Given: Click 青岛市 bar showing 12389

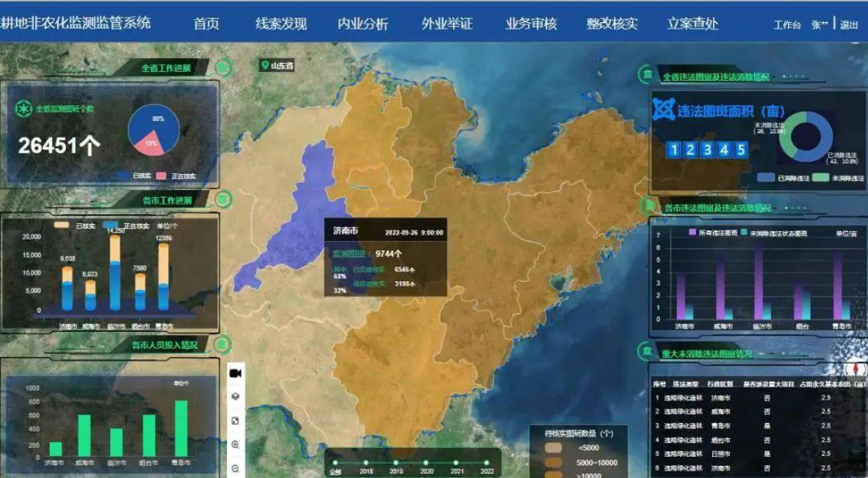Looking at the screenshot, I should point(163,277).
